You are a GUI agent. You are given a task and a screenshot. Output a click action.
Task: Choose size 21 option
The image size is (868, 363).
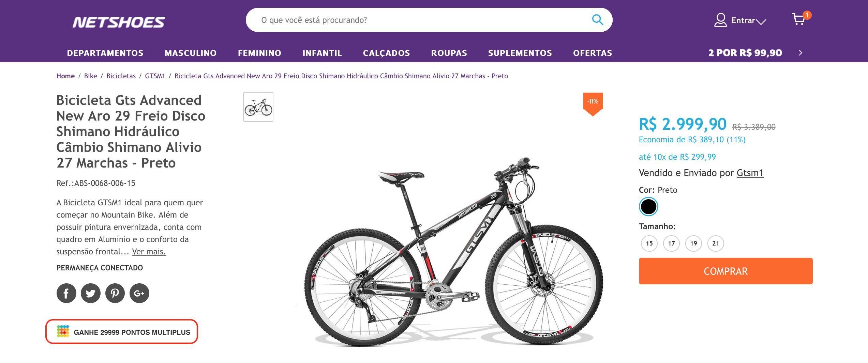[x=716, y=243]
